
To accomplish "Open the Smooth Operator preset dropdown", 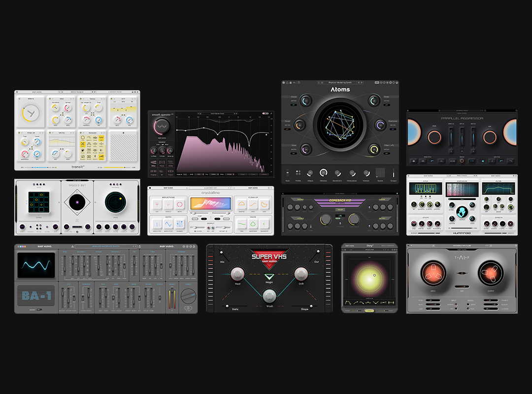I will click(218, 113).
